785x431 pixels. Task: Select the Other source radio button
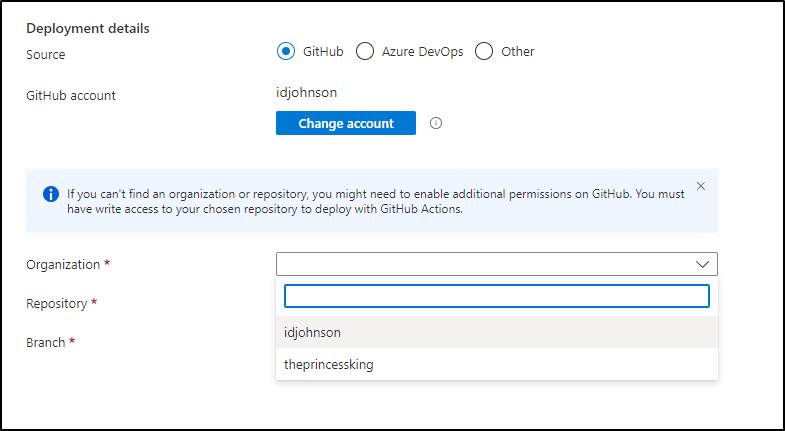[x=484, y=51]
